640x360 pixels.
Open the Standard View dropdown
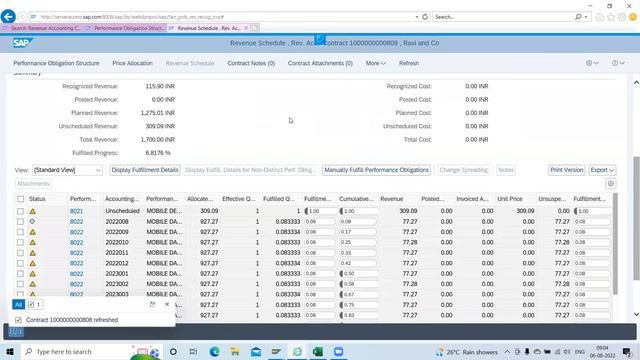67,170
